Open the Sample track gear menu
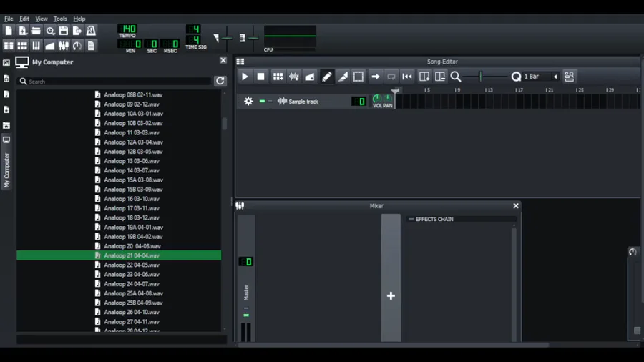644x362 pixels. coord(248,102)
